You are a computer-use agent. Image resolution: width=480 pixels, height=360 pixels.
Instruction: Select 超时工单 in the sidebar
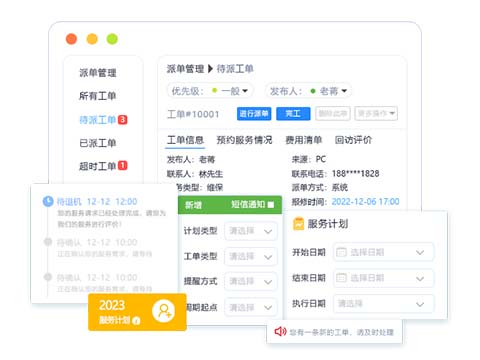pos(98,166)
